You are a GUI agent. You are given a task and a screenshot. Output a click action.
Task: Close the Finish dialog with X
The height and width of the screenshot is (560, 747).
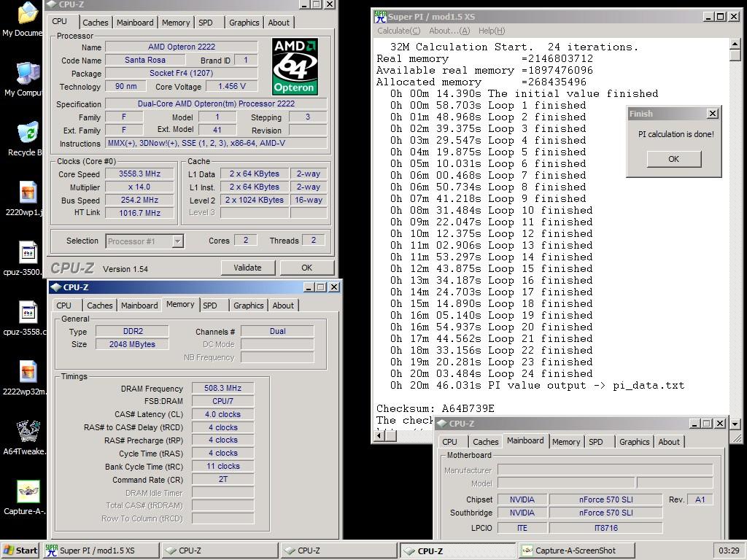click(x=712, y=113)
